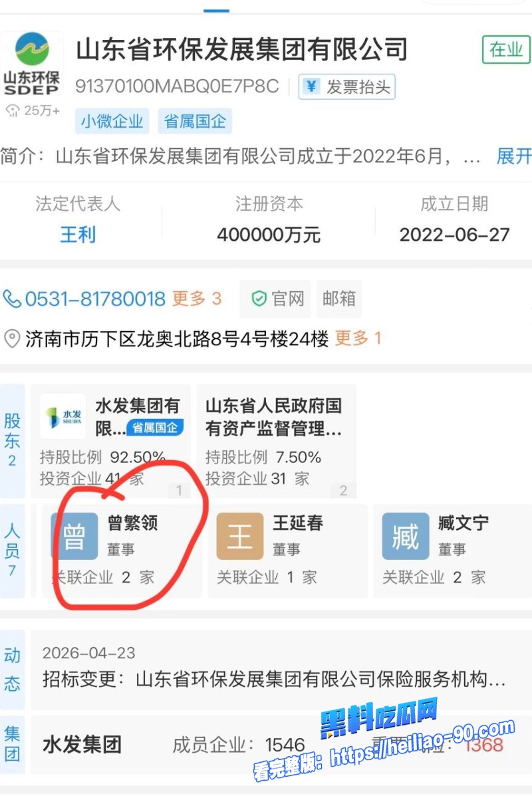Tap 关联企业 2 家 under 臧文宁
The height and width of the screenshot is (798, 532).
(x=434, y=577)
